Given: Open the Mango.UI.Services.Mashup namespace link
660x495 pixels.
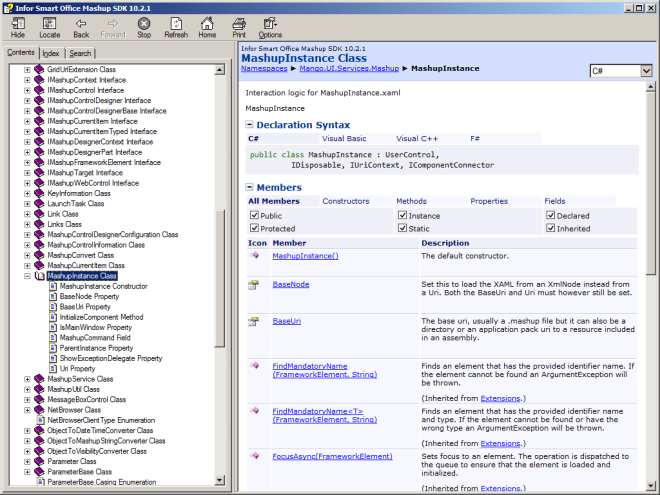Looking at the screenshot, I should point(347,68).
